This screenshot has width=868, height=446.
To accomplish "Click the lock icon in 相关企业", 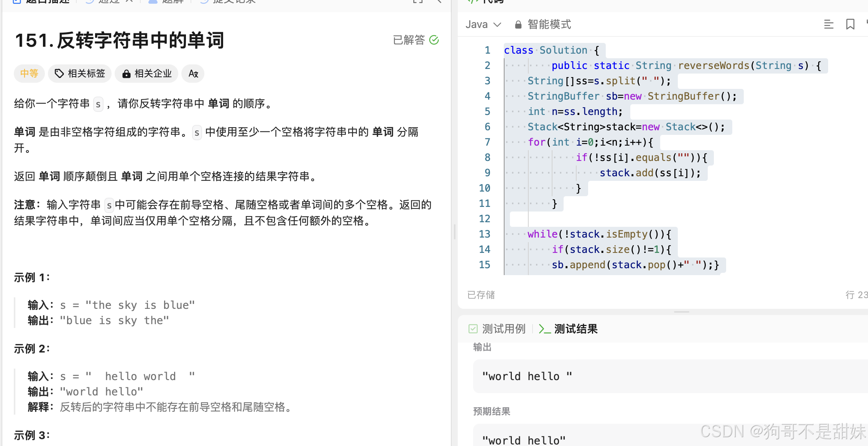I will click(126, 74).
